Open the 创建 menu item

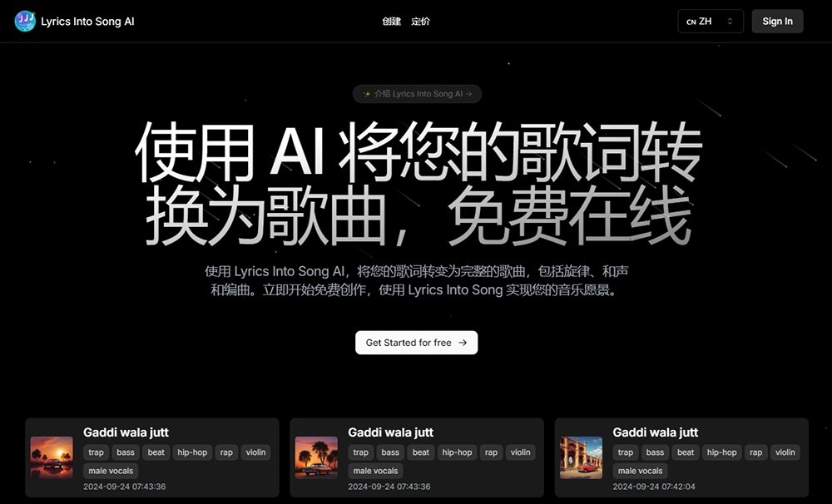(x=392, y=22)
